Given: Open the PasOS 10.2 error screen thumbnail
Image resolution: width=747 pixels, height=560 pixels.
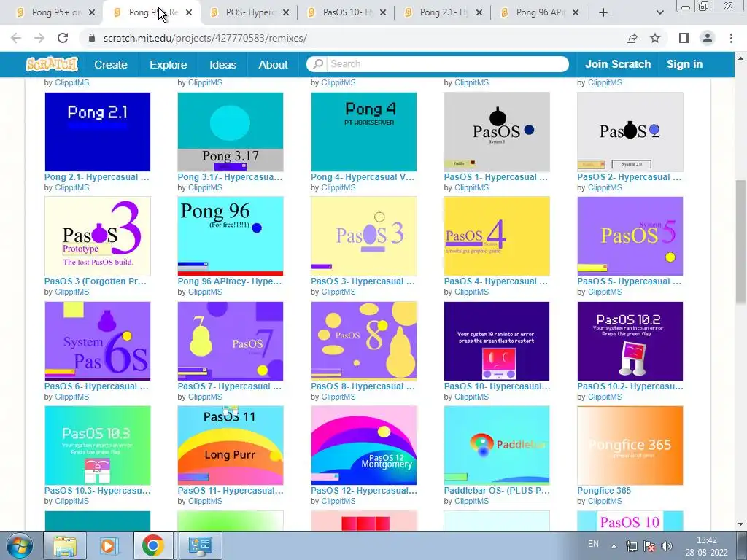Looking at the screenshot, I should pyautogui.click(x=630, y=341).
